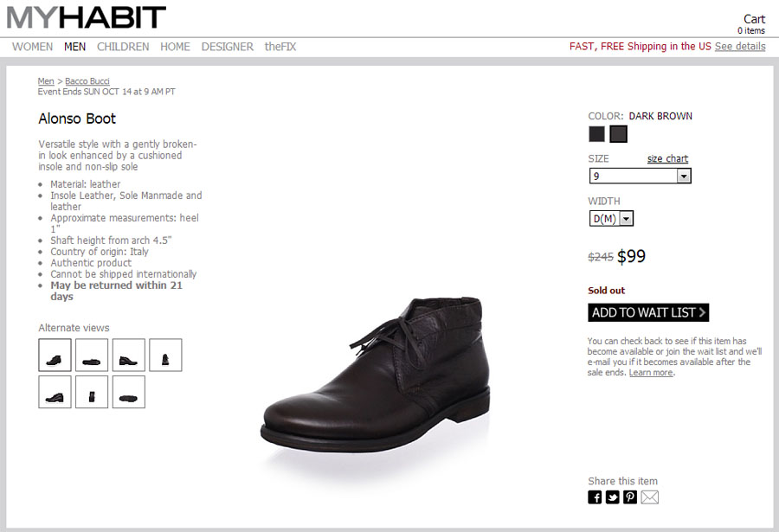This screenshot has width=779, height=532.
Task: Select the black color swatch
Action: [x=596, y=134]
